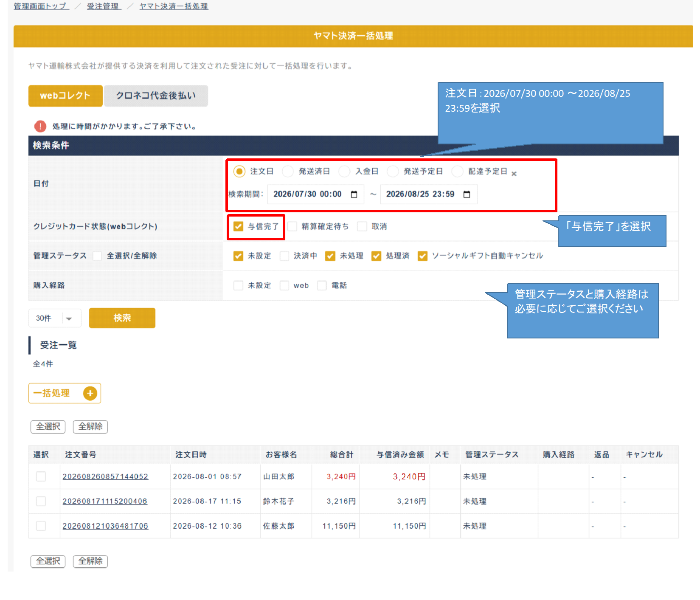The height and width of the screenshot is (600, 700).
Task: Uncheck ソーシャルギフト自動キャンセル checkbox
Action: click(x=422, y=256)
